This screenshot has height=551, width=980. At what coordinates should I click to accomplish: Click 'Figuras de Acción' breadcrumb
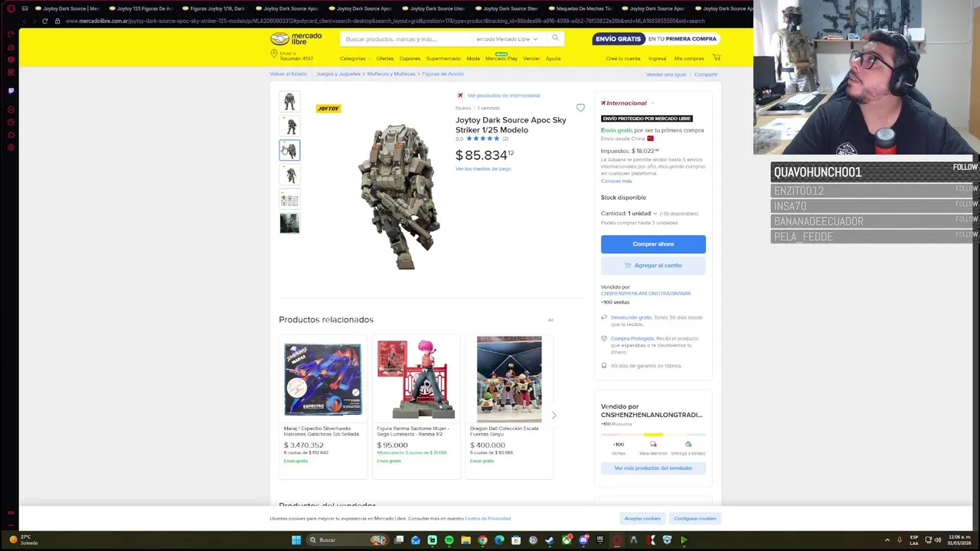point(443,73)
